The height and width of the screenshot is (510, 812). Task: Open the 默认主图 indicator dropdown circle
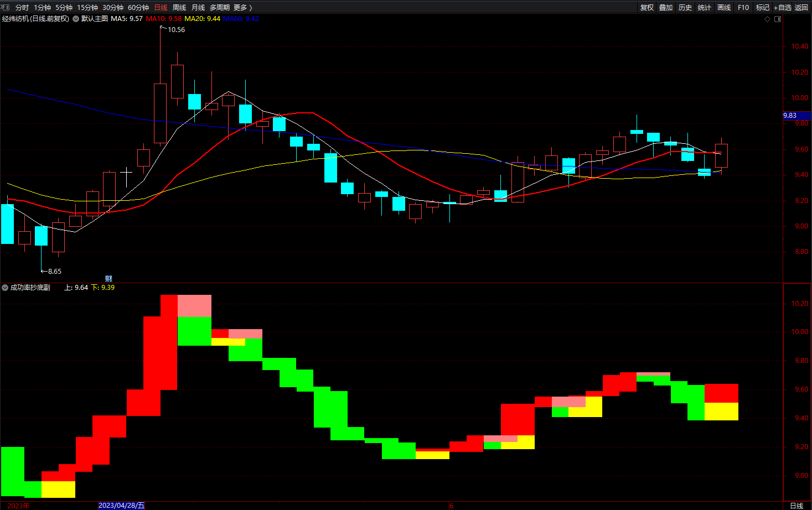pos(76,19)
